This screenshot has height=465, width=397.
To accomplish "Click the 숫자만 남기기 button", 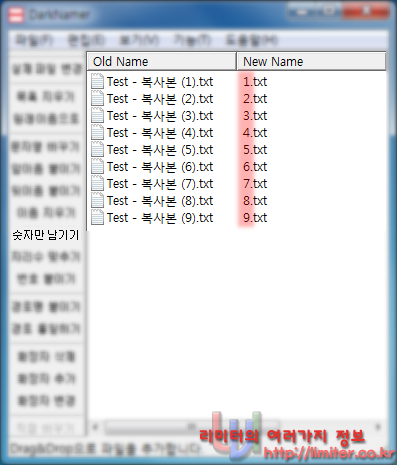I will click(x=46, y=235).
